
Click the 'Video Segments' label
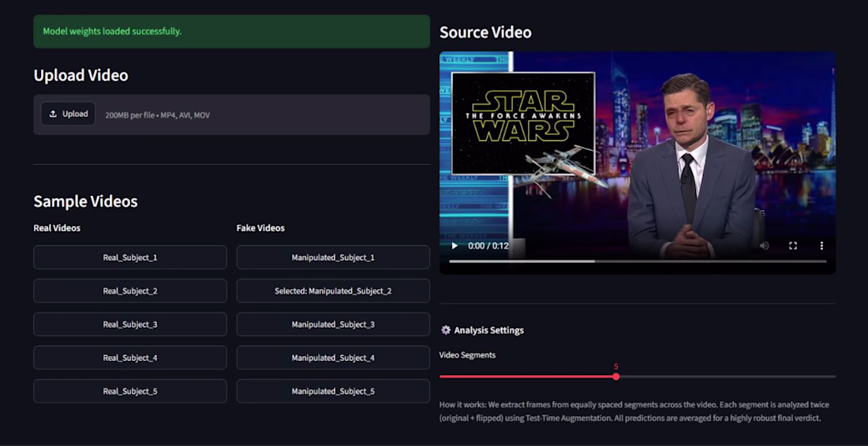click(467, 355)
